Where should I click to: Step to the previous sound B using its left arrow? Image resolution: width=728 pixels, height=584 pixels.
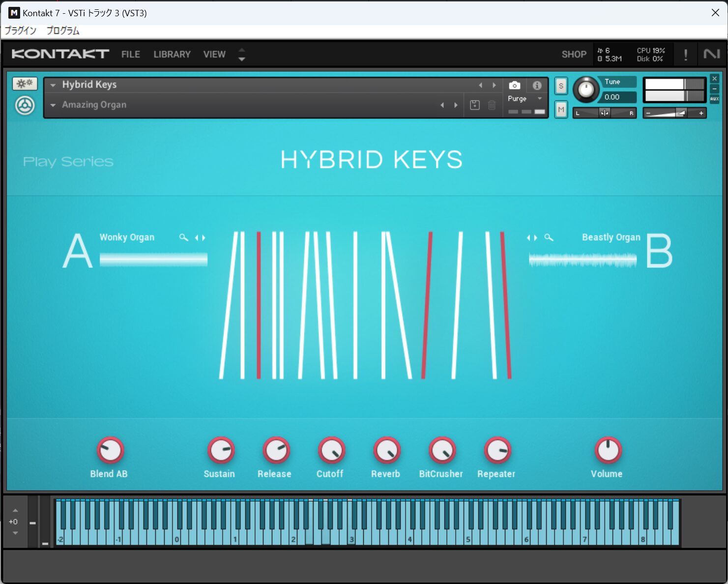[x=528, y=237]
